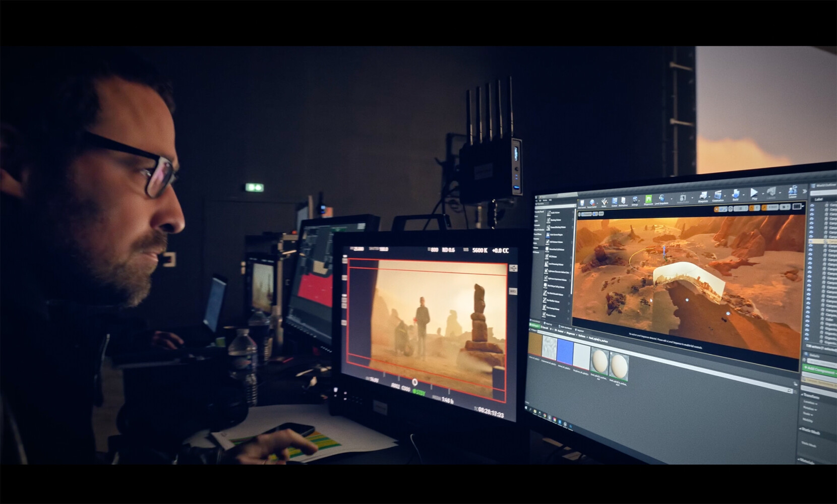Open the Lit view mode dropdown
This screenshot has height=504, width=837.
[x=595, y=214]
